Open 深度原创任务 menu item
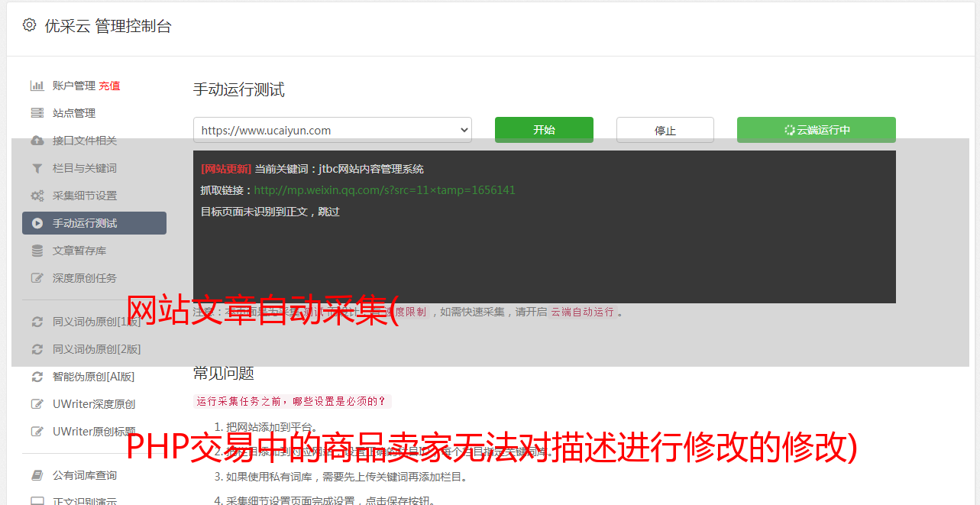This screenshot has width=980, height=505. tap(85, 278)
